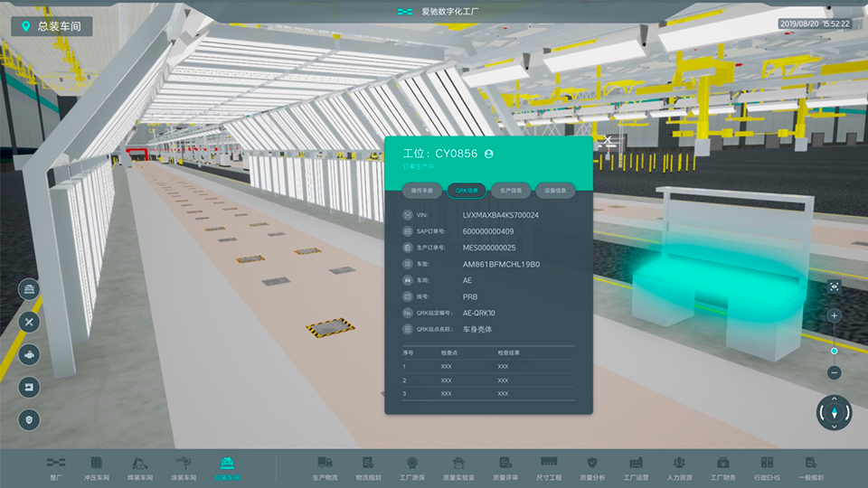Click the user icon beside 工位 CY0856

tap(489, 154)
